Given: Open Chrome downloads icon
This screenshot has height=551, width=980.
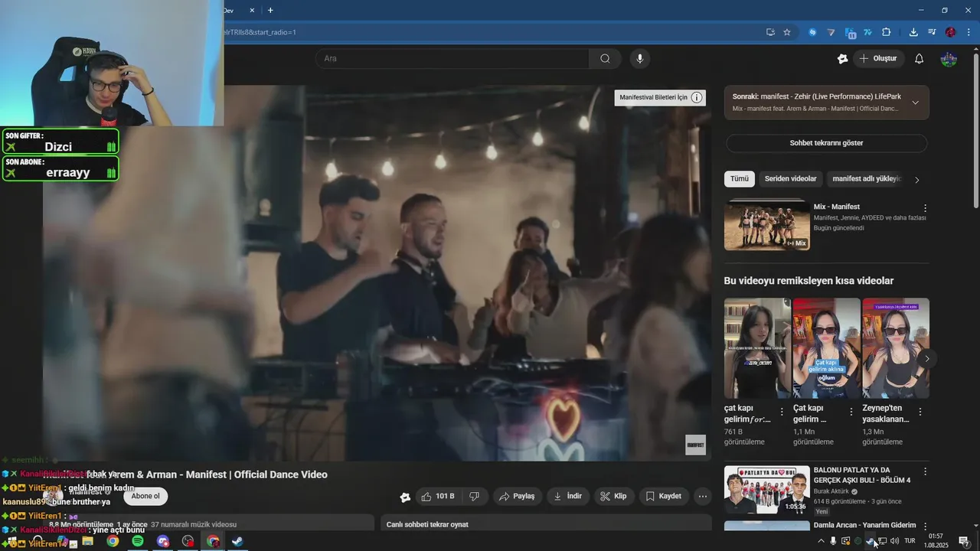Looking at the screenshot, I should 913,32.
